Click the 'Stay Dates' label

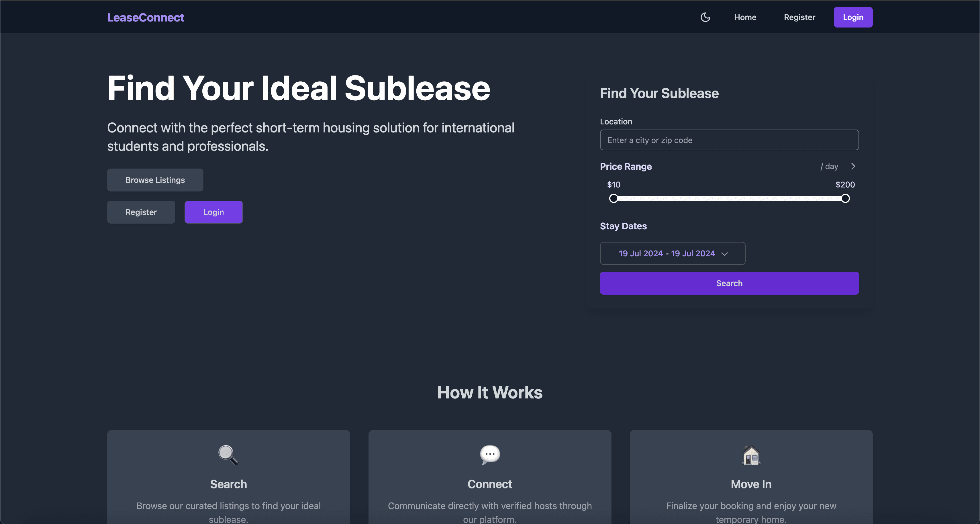point(623,226)
